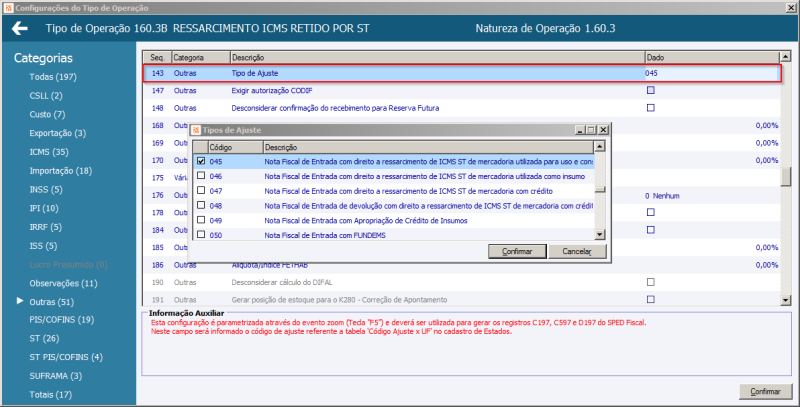Toggle the checkbox in row 178
This screenshot has width=800, height=407.
pos(651,212)
